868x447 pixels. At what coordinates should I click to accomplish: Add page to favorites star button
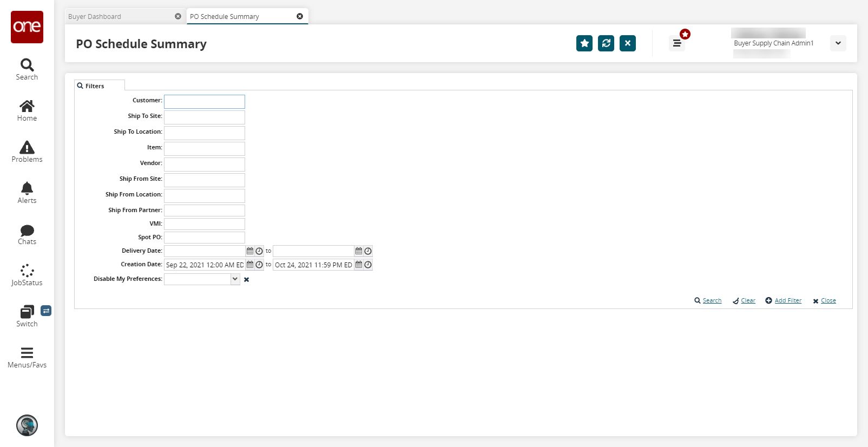click(584, 43)
